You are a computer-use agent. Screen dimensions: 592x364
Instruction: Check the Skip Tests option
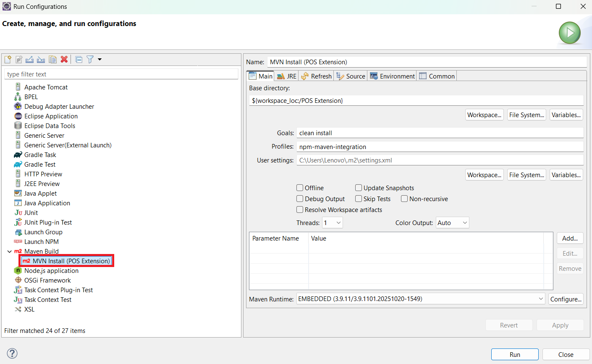click(359, 199)
